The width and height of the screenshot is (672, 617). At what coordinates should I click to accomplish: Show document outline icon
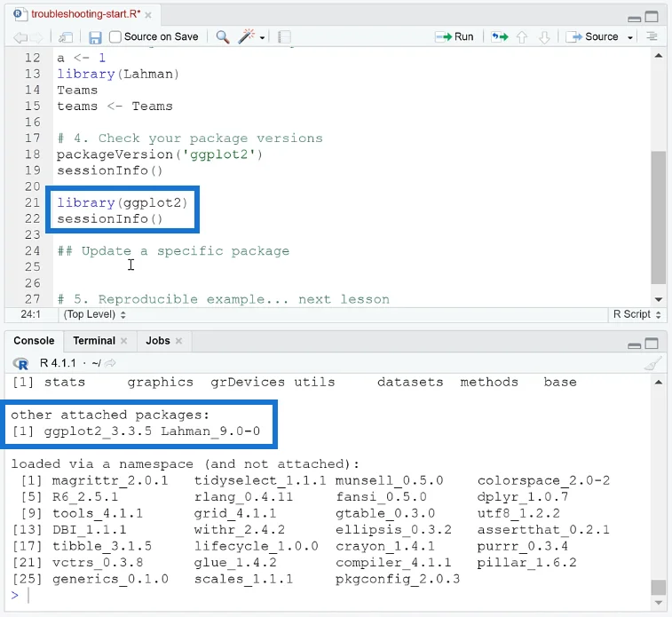click(652, 36)
